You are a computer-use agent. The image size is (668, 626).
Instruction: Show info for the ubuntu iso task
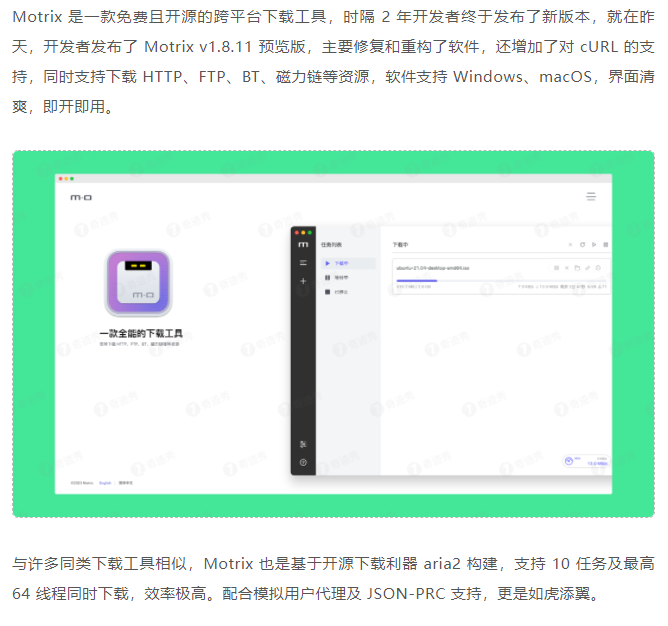click(x=598, y=268)
